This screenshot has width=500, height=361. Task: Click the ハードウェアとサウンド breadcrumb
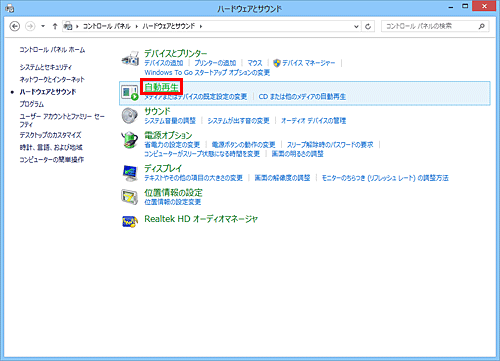[169, 26]
